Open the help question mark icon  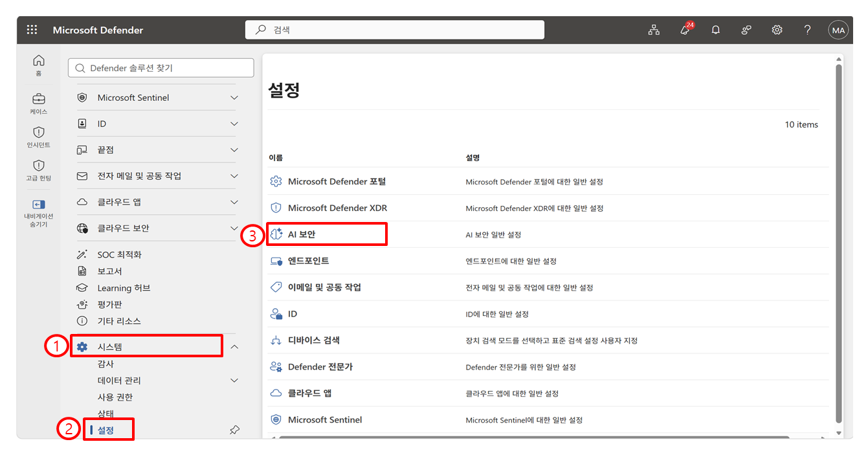(807, 30)
